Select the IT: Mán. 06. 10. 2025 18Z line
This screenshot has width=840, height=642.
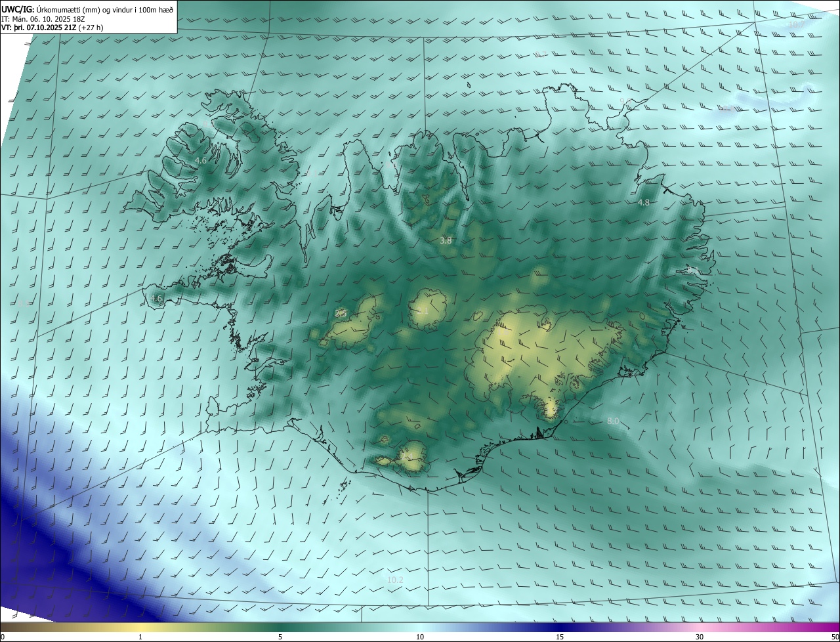click(43, 18)
